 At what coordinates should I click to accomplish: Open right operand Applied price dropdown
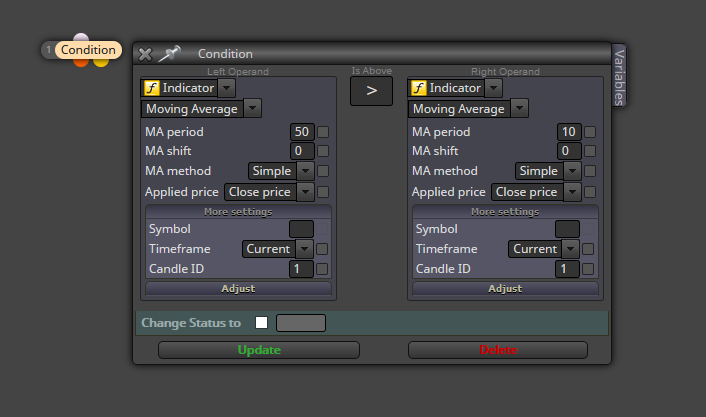(536, 192)
